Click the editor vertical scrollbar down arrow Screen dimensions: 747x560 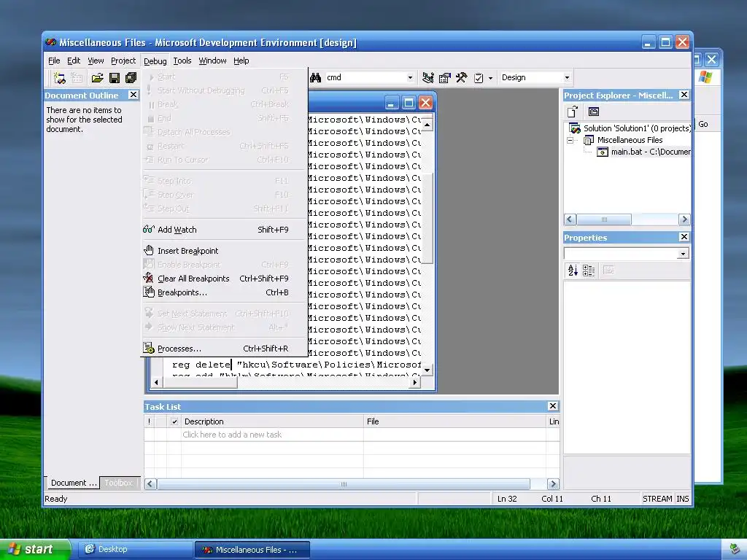pyautogui.click(x=427, y=370)
